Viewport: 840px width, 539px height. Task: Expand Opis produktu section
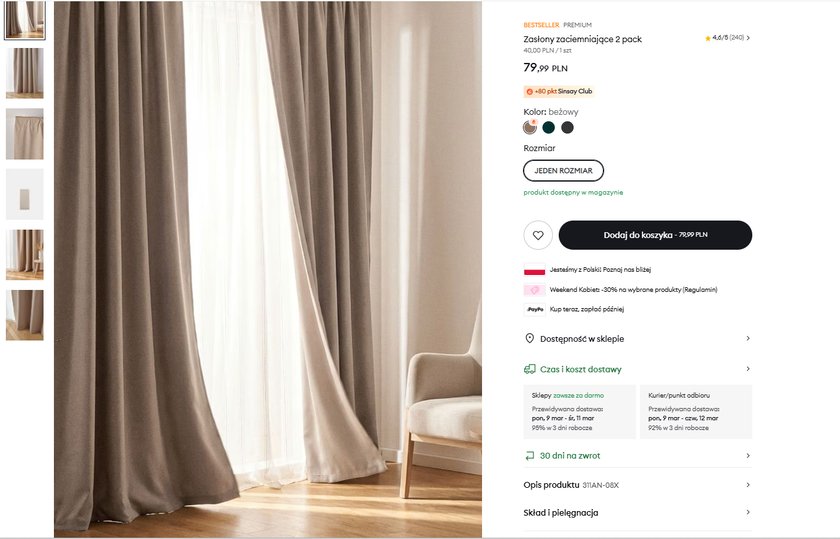point(638,485)
